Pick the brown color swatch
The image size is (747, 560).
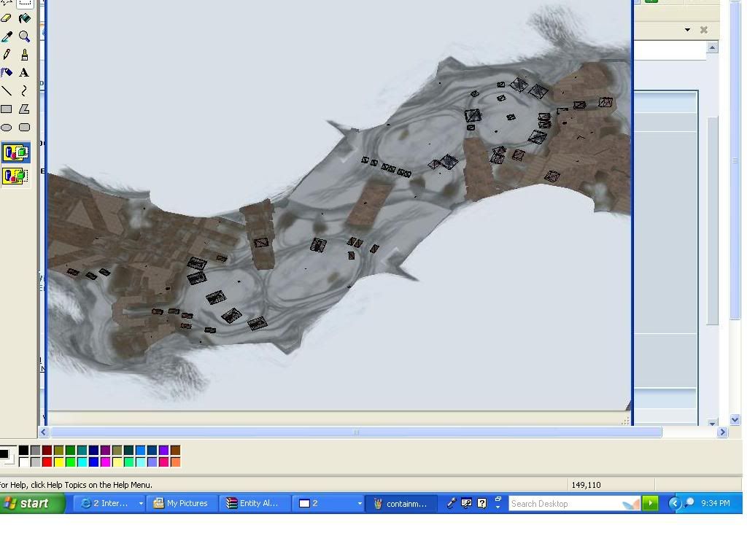pos(175,451)
